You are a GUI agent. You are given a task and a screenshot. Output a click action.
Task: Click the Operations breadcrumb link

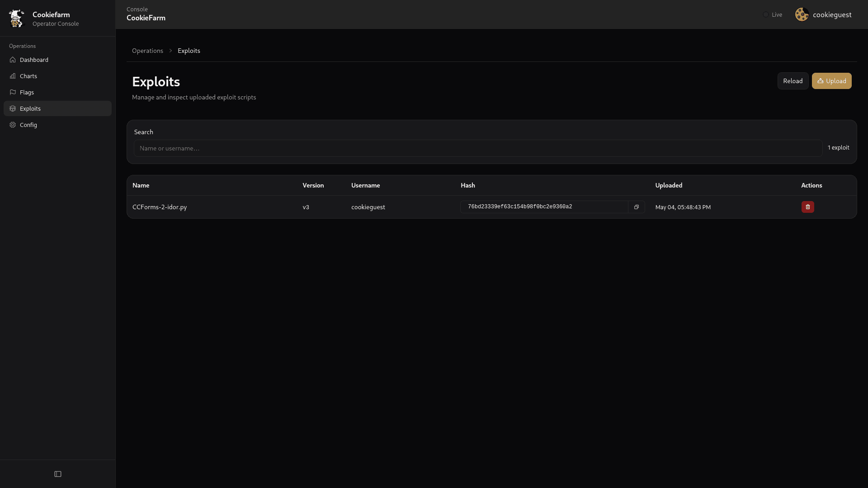tap(147, 51)
